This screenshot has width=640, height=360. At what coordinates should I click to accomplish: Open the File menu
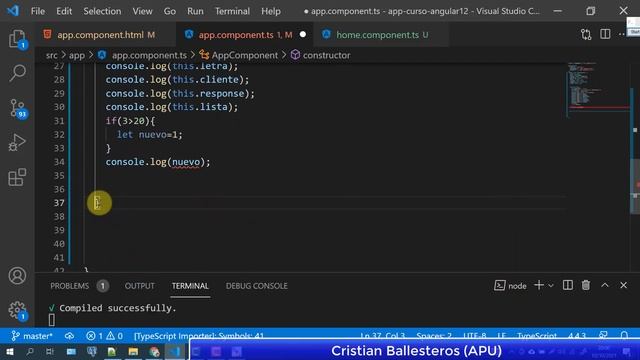point(38,11)
